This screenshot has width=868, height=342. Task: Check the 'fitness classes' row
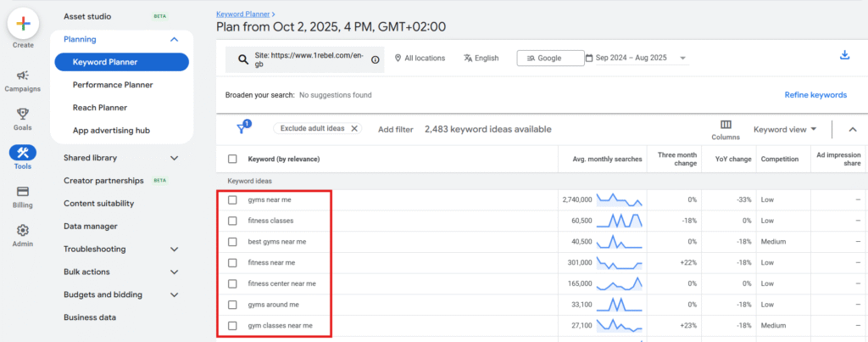pyautogui.click(x=232, y=221)
